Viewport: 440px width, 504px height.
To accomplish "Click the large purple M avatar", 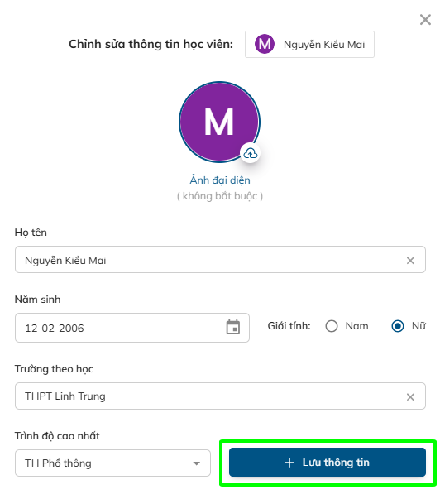I will (219, 122).
